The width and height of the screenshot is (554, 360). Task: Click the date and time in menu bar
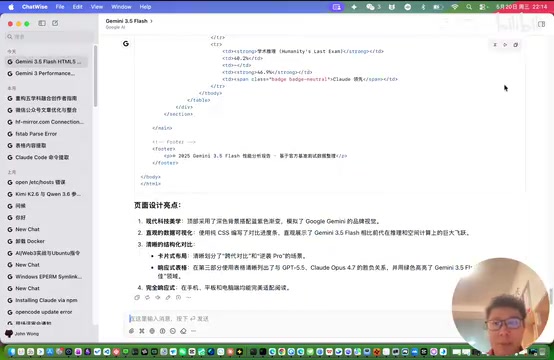coord(521,7)
